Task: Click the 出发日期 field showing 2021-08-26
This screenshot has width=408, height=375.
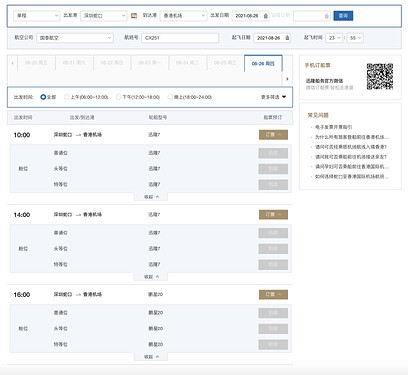Action: click(x=250, y=16)
